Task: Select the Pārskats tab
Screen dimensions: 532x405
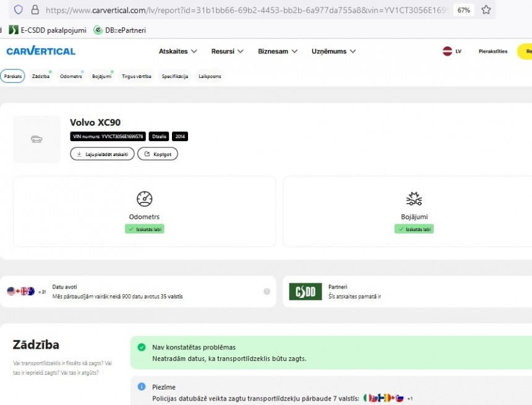Action: pos(13,76)
